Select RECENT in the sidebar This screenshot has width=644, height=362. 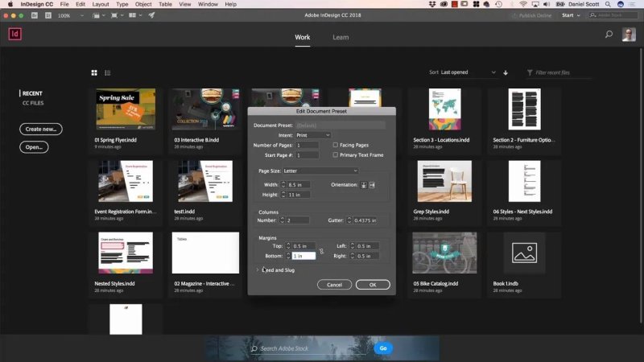(32, 93)
